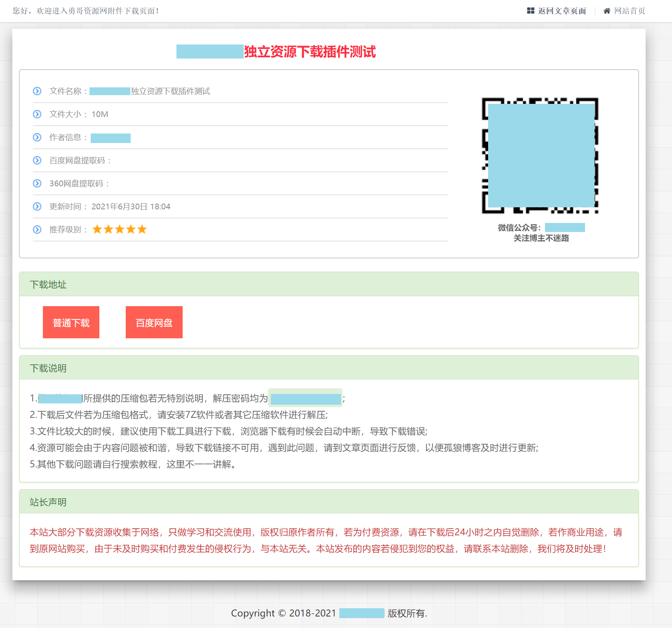Viewport: 672px width, 628px height.
Task: Click the five-star rating icons
Action: [120, 230]
